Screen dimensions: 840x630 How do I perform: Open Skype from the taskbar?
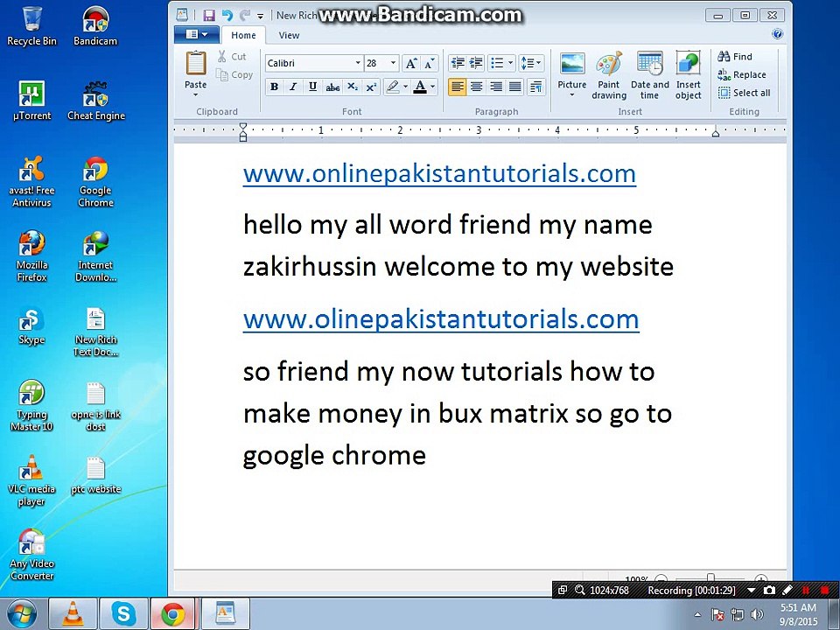123,614
